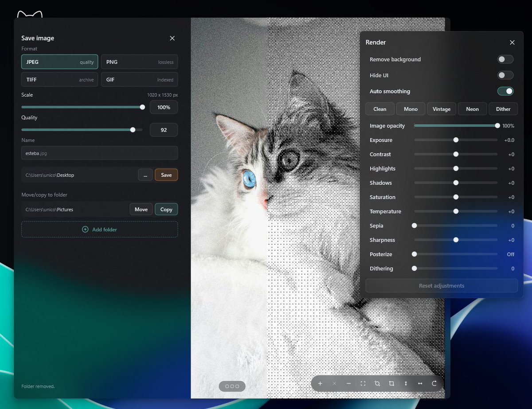
Task: Click the grayed-out X icon in toolbar
Action: click(334, 383)
